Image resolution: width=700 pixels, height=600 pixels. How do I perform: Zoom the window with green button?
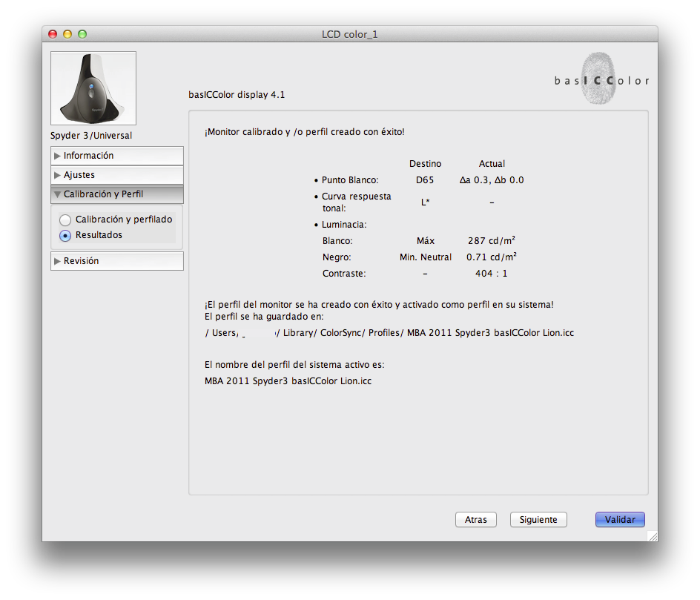(x=82, y=34)
